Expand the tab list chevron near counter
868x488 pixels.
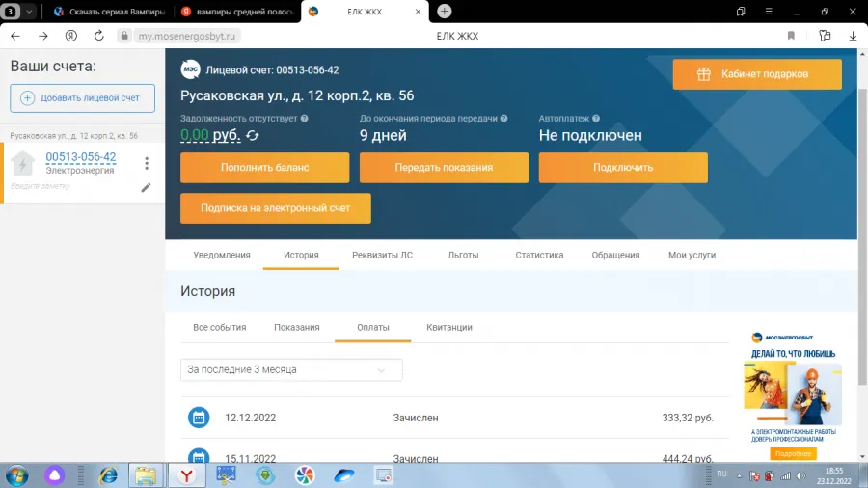[29, 11]
